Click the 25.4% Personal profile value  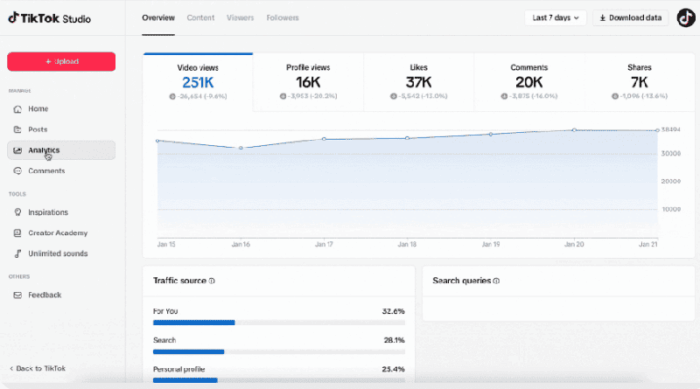(x=393, y=369)
